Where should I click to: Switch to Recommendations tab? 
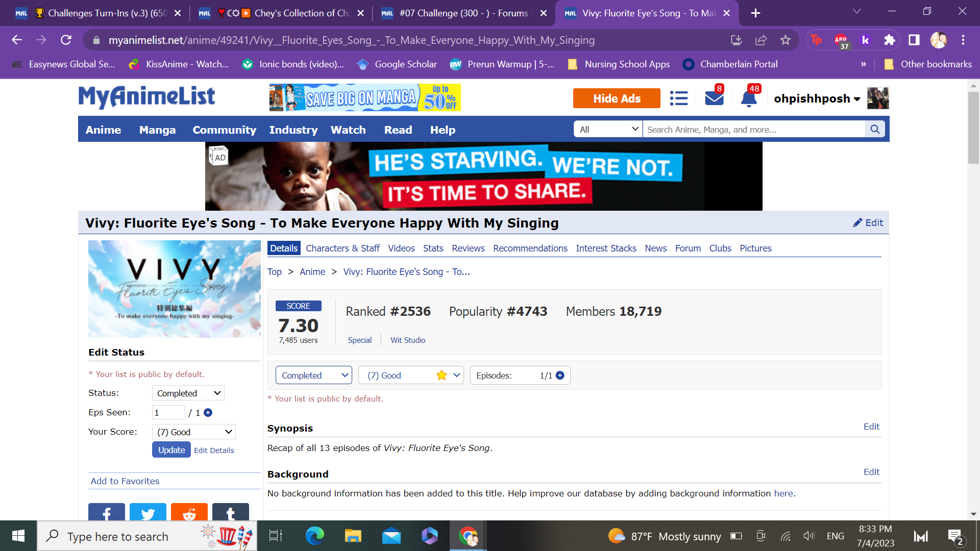(530, 248)
